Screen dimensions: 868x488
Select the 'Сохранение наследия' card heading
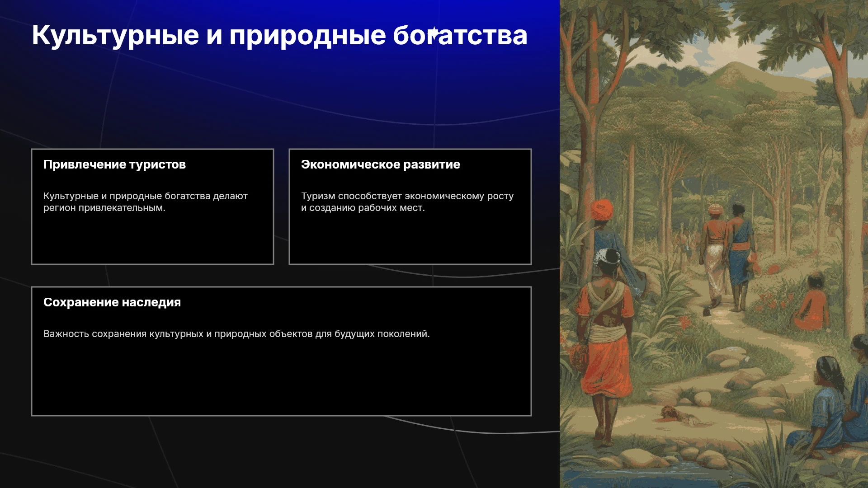point(112,302)
